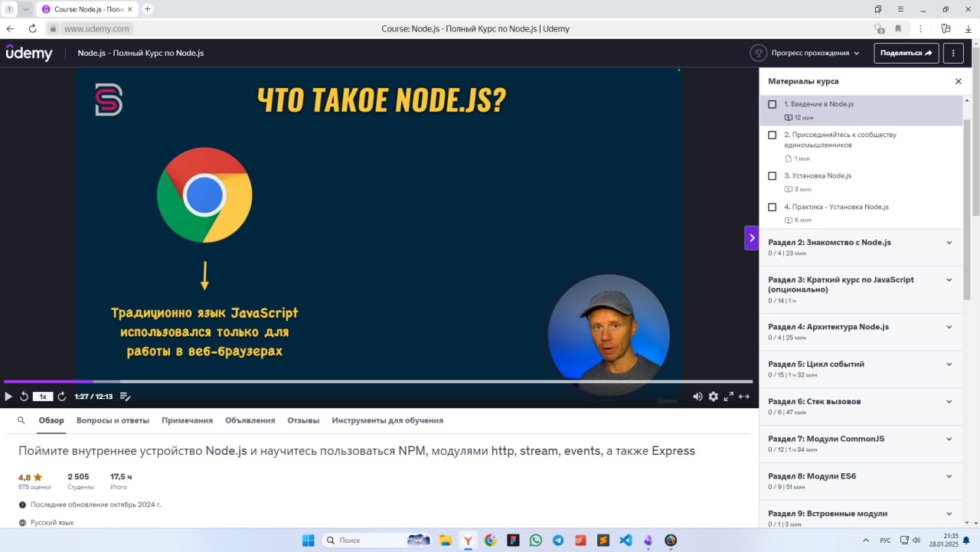Expand the video to wide view
Screen dimensions: 980x552
click(744, 397)
